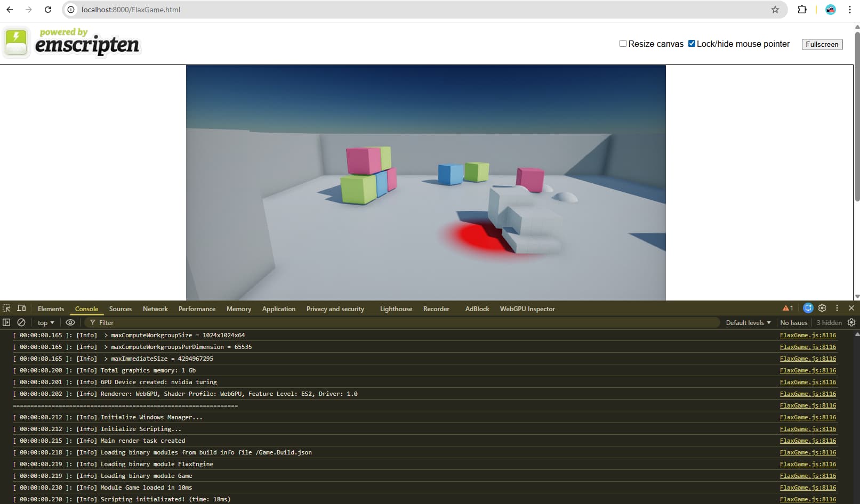Switch to the Network tab
The width and height of the screenshot is (860, 504).
tap(155, 309)
